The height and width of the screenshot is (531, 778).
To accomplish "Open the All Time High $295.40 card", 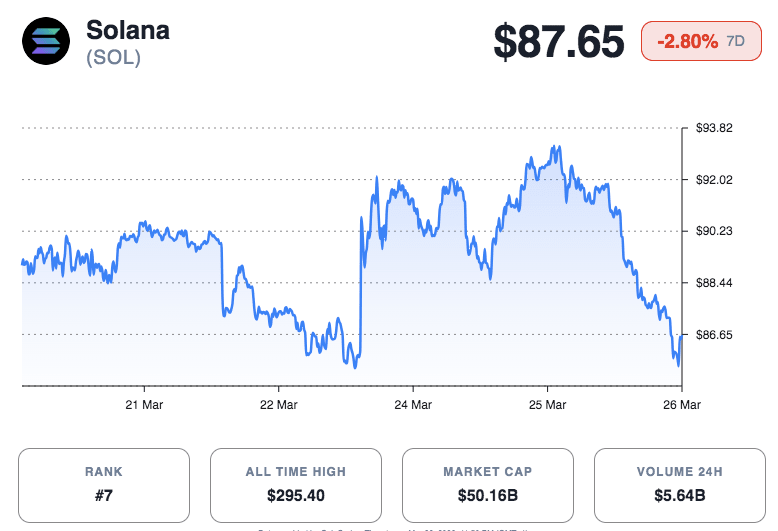I will tap(296, 483).
